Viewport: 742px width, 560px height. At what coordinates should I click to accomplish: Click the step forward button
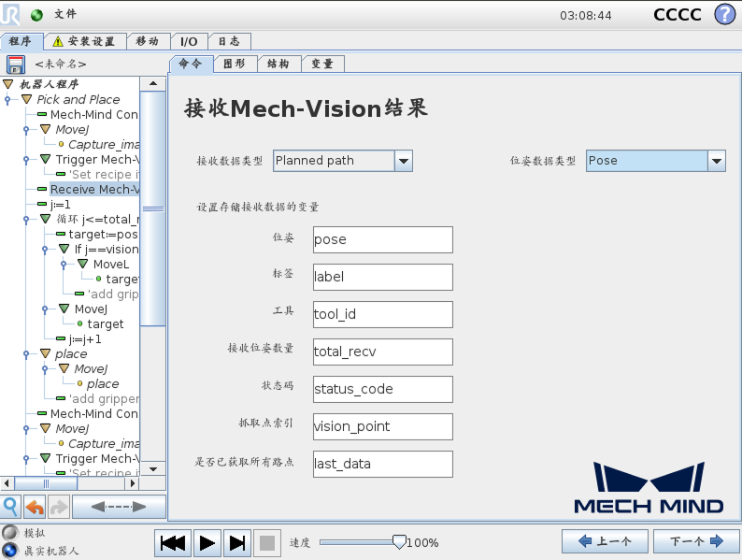click(237, 543)
